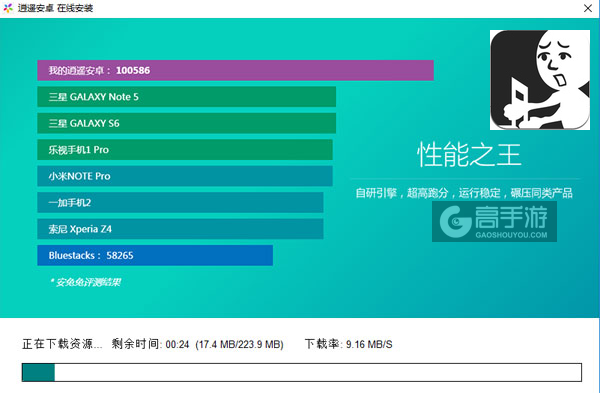Click the 自研引擎 slogan text
This screenshot has width=600, height=393.
(x=464, y=193)
